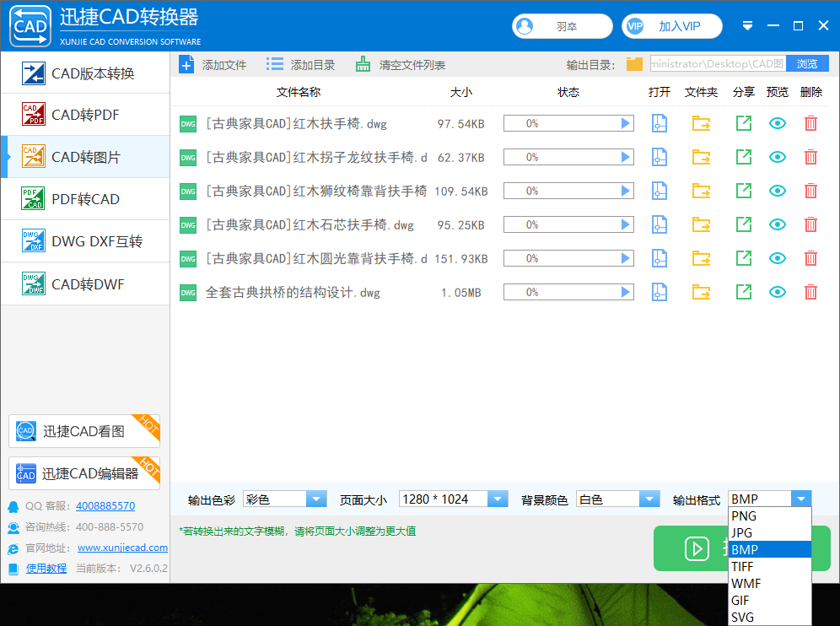The image size is (840, 626).
Task: Open folder icon for 红木拐子龙纹扶手椅 row
Action: pos(701,158)
